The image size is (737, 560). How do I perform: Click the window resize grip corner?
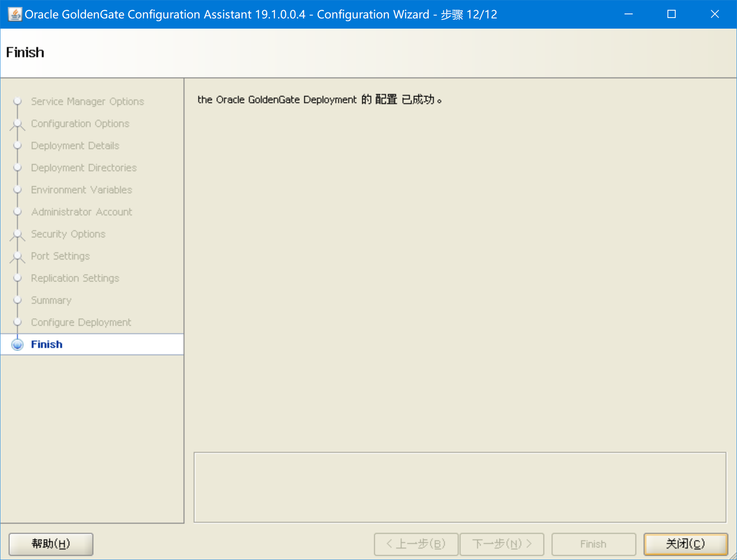(x=732, y=556)
